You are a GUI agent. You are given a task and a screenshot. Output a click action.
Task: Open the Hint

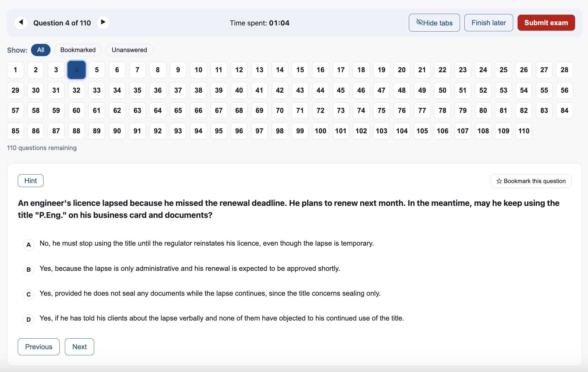tap(31, 181)
